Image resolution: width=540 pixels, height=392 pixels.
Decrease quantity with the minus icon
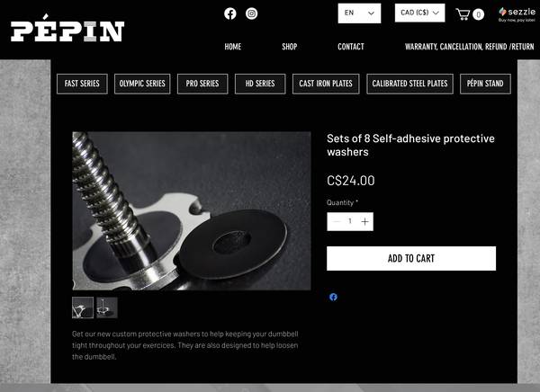(x=336, y=222)
